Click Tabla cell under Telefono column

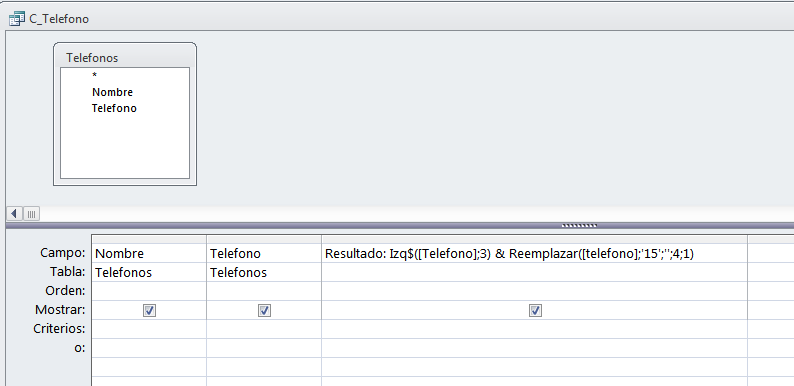264,272
